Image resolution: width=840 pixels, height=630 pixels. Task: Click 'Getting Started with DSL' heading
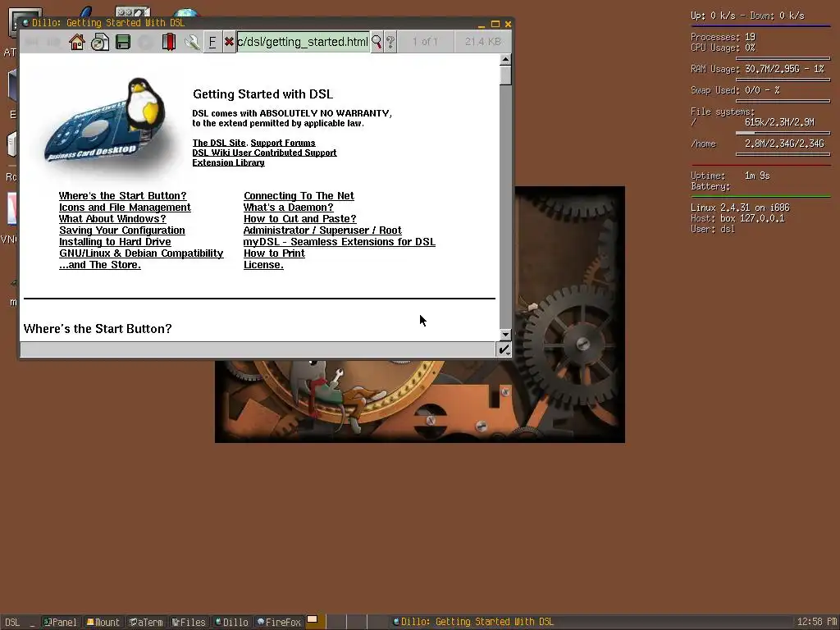[263, 94]
